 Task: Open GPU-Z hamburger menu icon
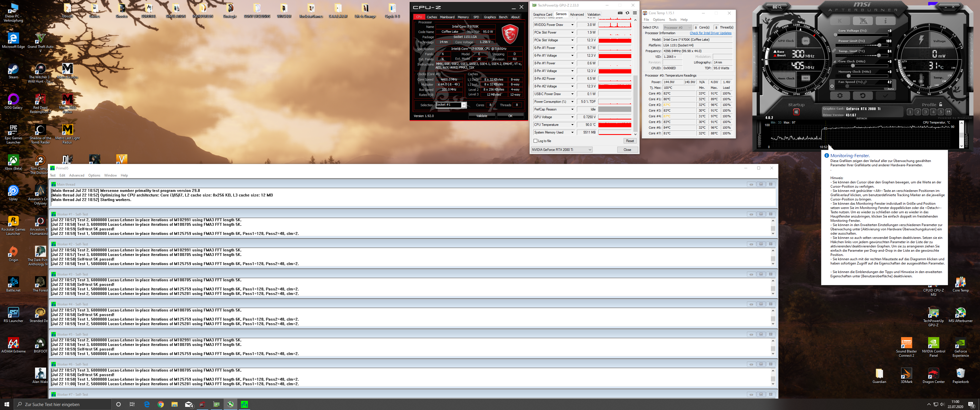pyautogui.click(x=634, y=13)
